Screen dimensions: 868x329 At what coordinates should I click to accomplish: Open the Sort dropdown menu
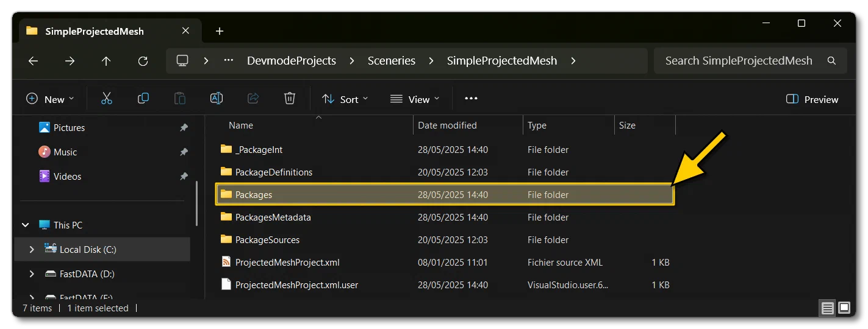point(345,99)
